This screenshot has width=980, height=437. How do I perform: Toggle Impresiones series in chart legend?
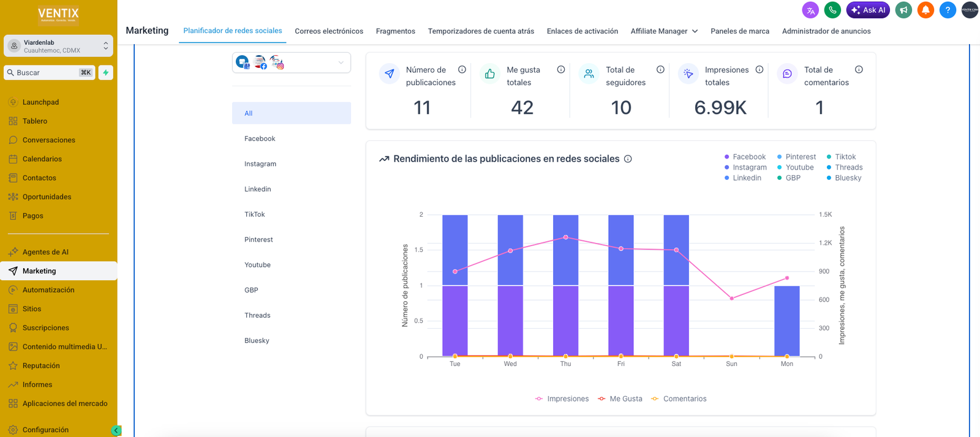[562, 398]
